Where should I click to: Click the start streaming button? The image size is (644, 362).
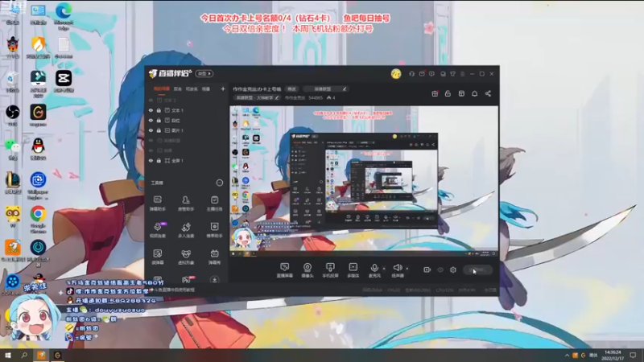click(x=477, y=269)
